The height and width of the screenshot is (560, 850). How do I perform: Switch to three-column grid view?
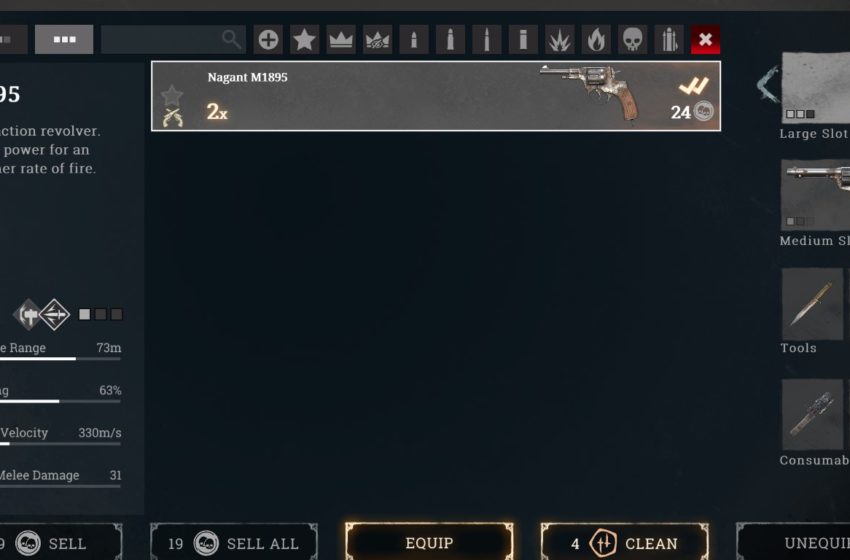64,40
